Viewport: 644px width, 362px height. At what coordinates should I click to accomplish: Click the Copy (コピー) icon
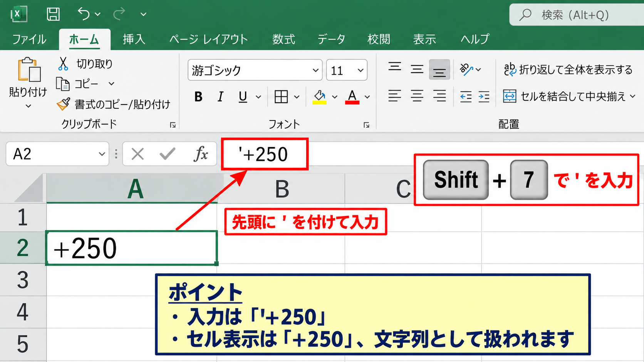(63, 84)
